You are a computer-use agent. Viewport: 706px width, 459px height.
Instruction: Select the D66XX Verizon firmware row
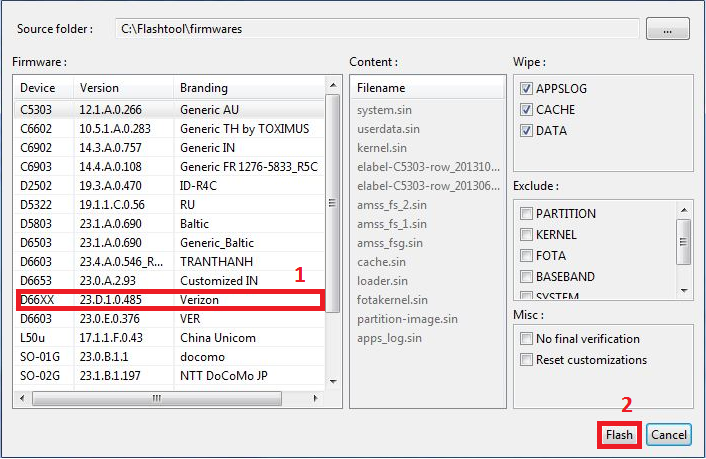coord(170,300)
